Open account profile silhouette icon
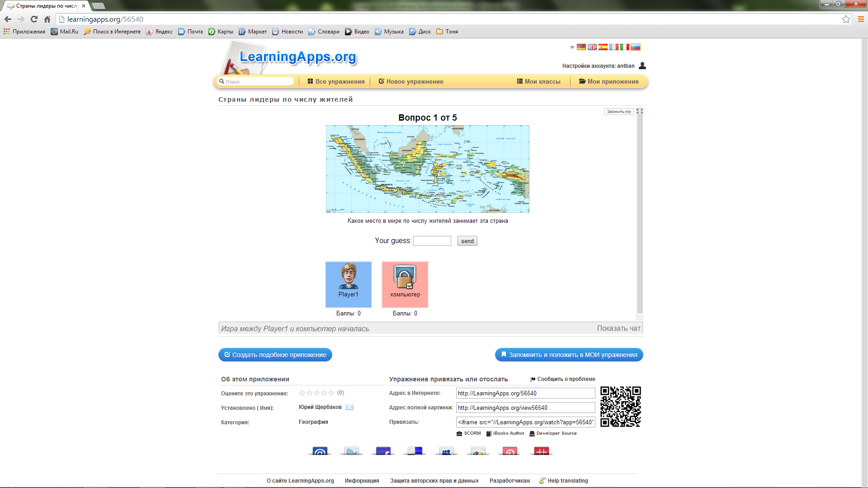The width and height of the screenshot is (868, 488). point(642,66)
